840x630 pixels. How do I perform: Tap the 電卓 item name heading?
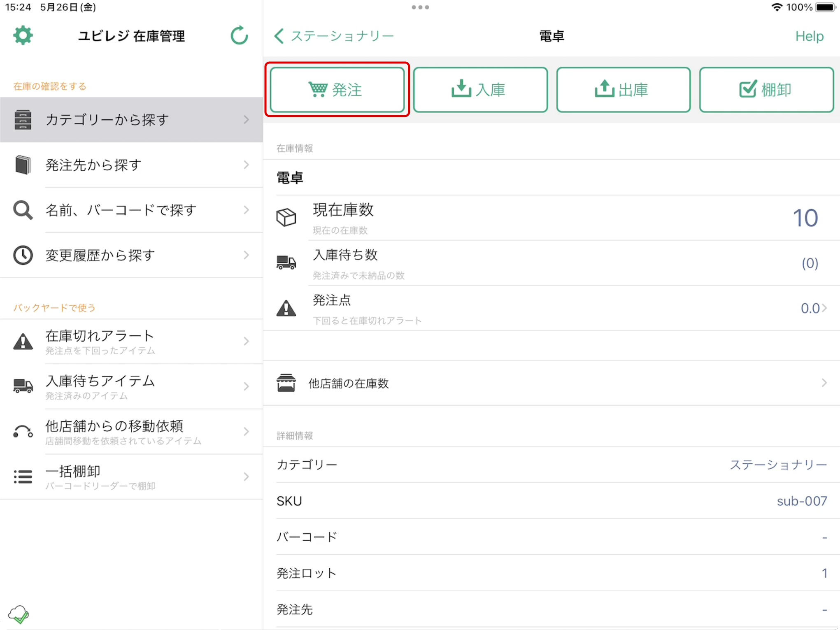[290, 178]
